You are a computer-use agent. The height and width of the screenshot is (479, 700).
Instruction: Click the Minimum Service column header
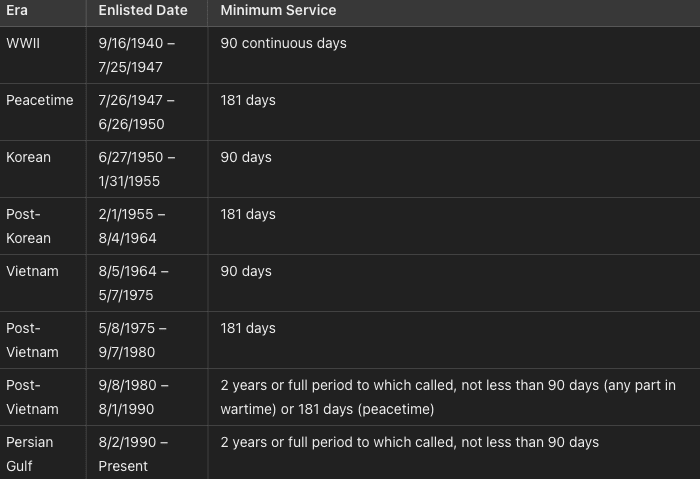pos(278,11)
